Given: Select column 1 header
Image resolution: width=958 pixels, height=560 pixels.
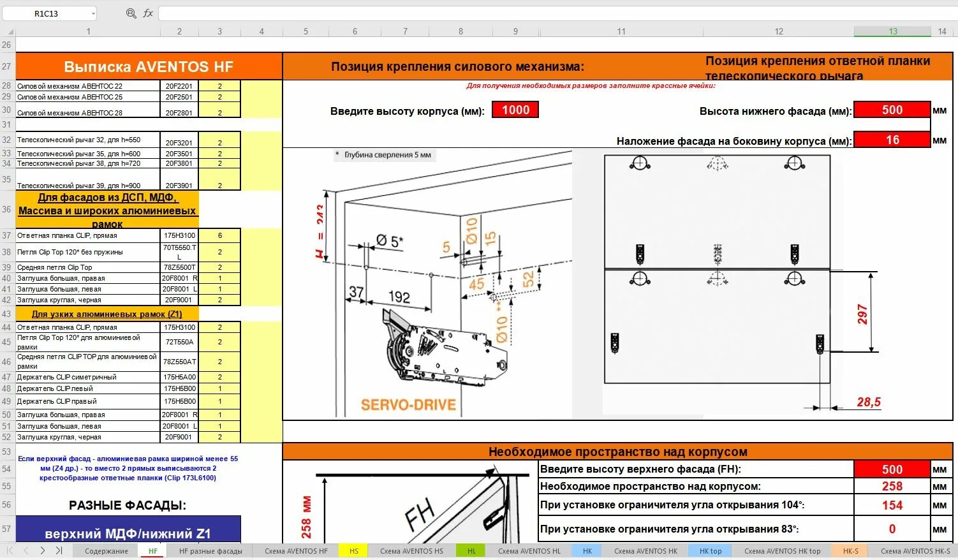Looking at the screenshot, I should click(88, 31).
